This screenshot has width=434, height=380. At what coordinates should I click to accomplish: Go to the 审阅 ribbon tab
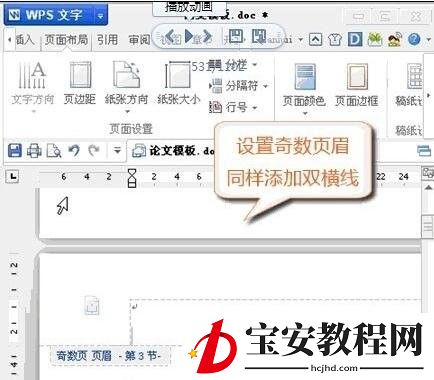click(139, 40)
